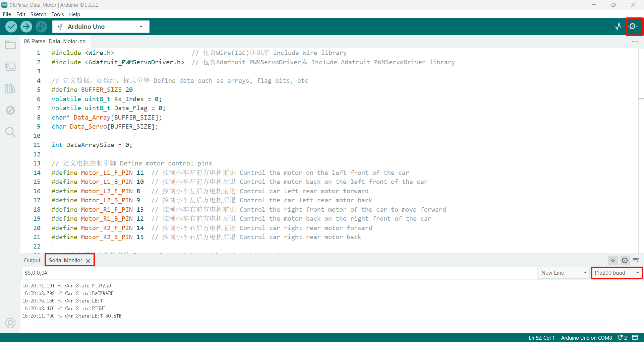The width and height of the screenshot is (644, 342).
Task: Click the 'Car State:FORWARD' log line
Action: click(x=67, y=286)
